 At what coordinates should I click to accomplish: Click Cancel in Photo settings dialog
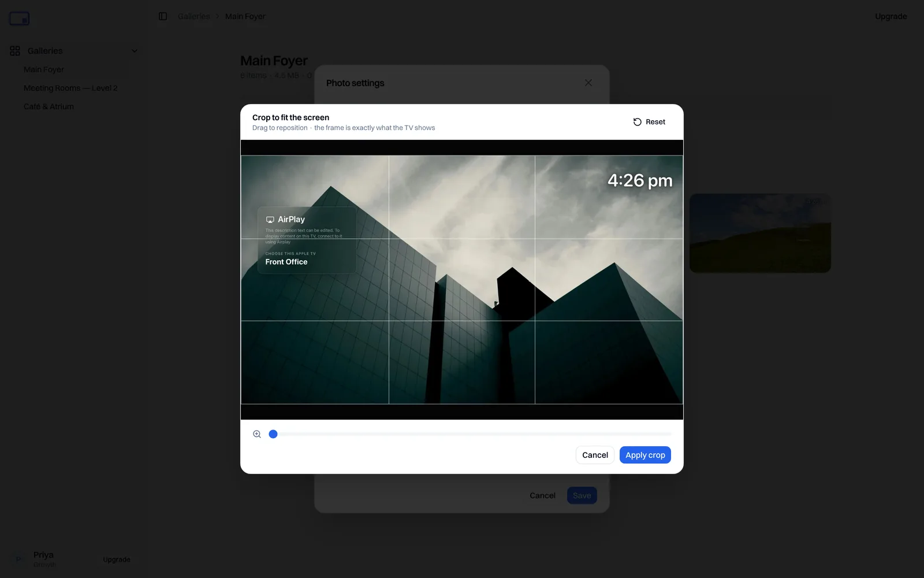click(x=542, y=495)
